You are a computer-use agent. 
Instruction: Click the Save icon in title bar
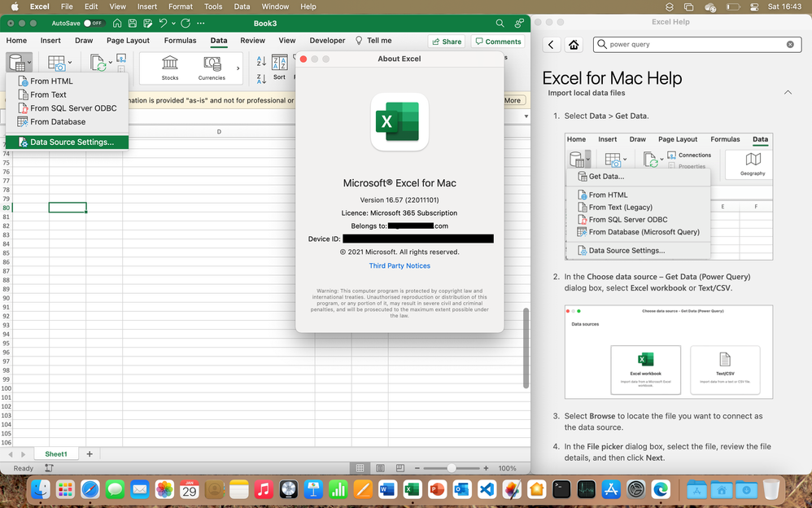(133, 24)
